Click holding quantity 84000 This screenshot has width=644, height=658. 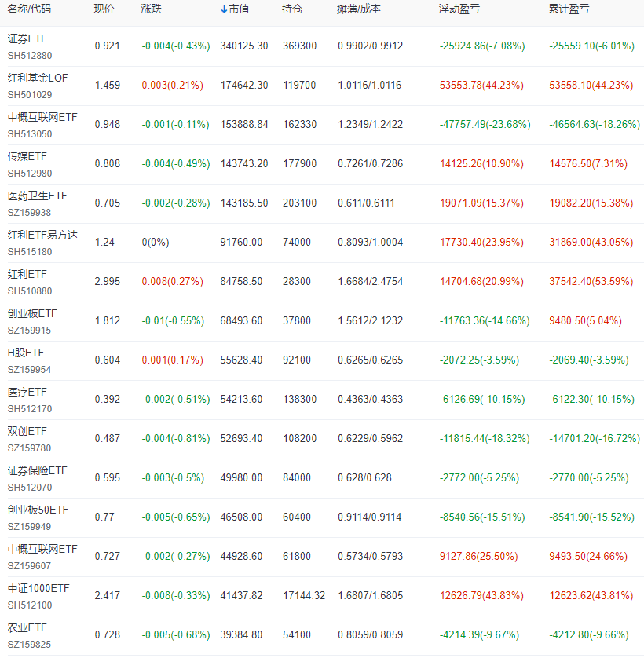(x=297, y=477)
